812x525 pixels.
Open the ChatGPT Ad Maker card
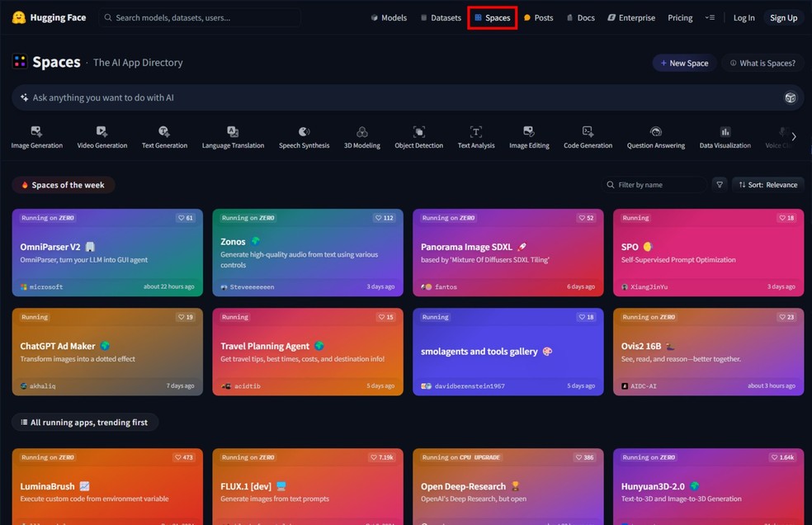click(x=108, y=352)
